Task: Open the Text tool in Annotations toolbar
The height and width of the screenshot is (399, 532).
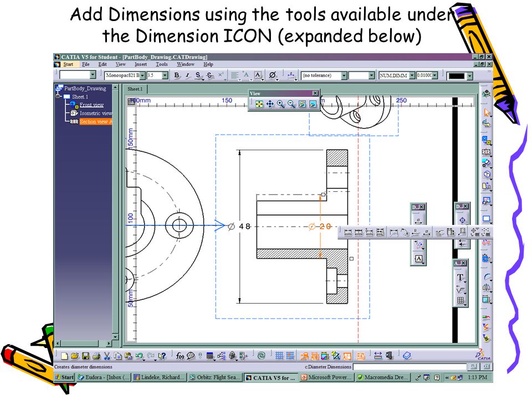Action: tap(461, 278)
